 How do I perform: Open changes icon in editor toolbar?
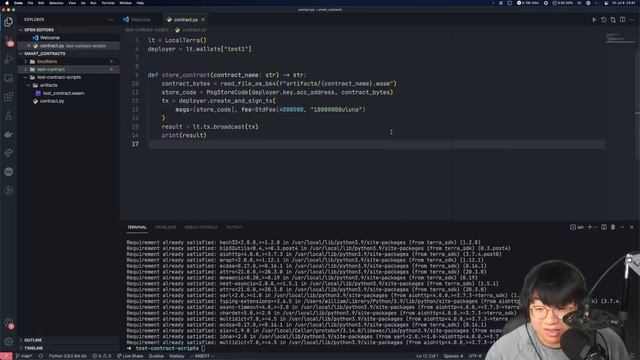click(613, 20)
